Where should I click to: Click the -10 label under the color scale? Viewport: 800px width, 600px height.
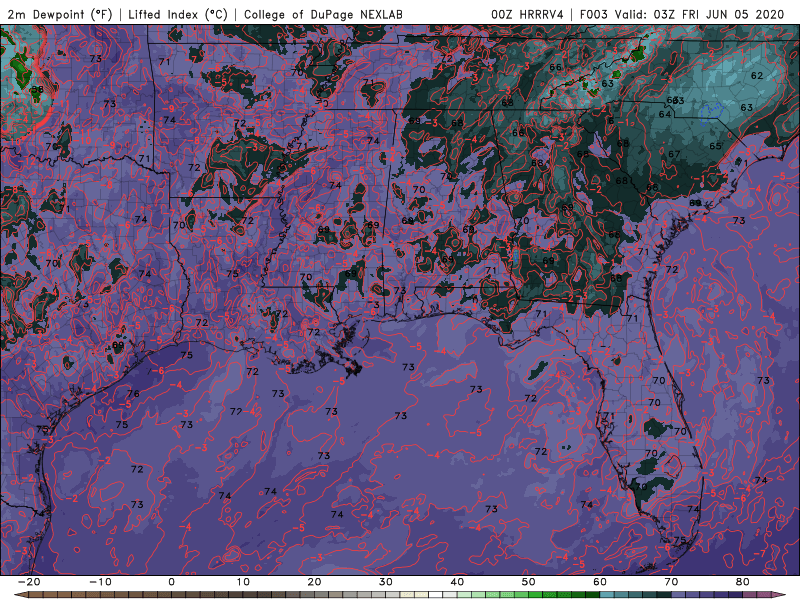coord(100,582)
